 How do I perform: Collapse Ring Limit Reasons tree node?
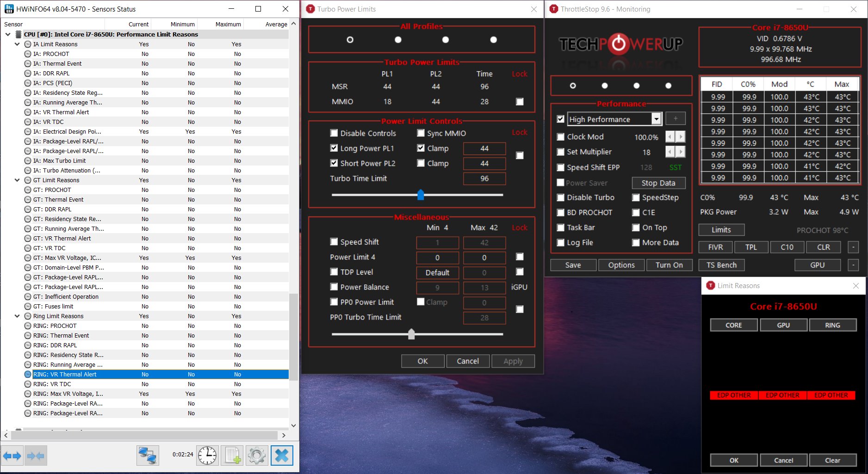coord(17,316)
